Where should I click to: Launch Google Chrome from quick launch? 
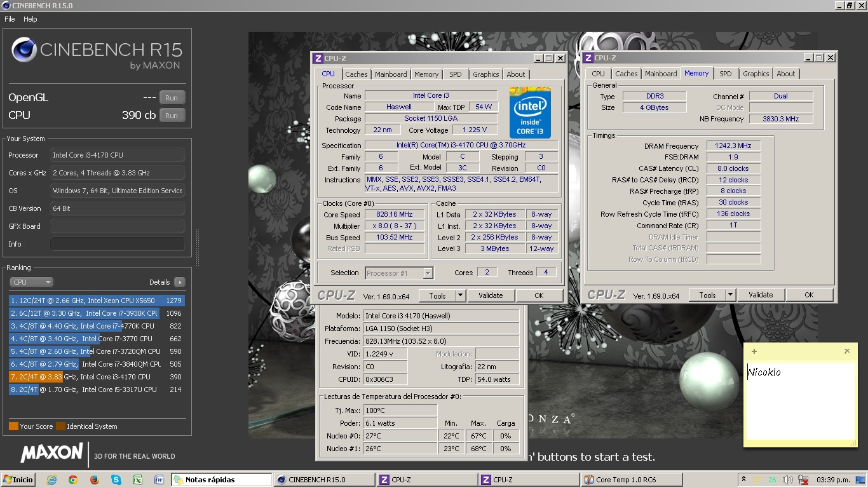click(x=73, y=480)
